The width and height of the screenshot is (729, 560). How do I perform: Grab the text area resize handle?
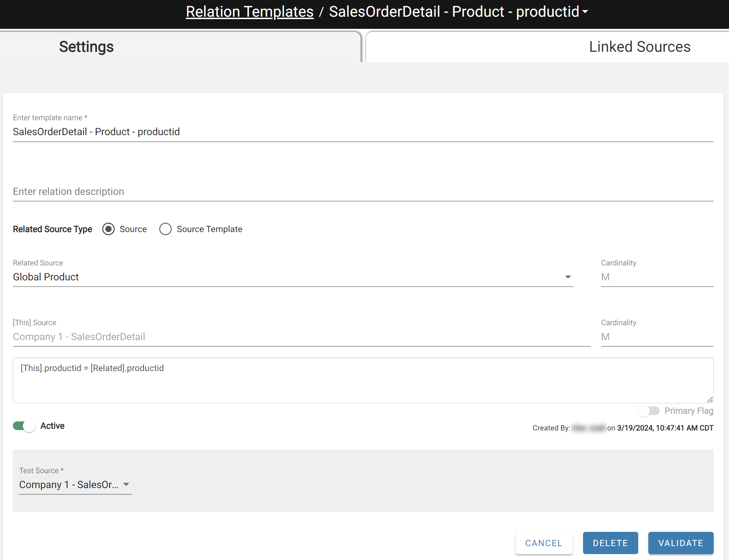(710, 400)
